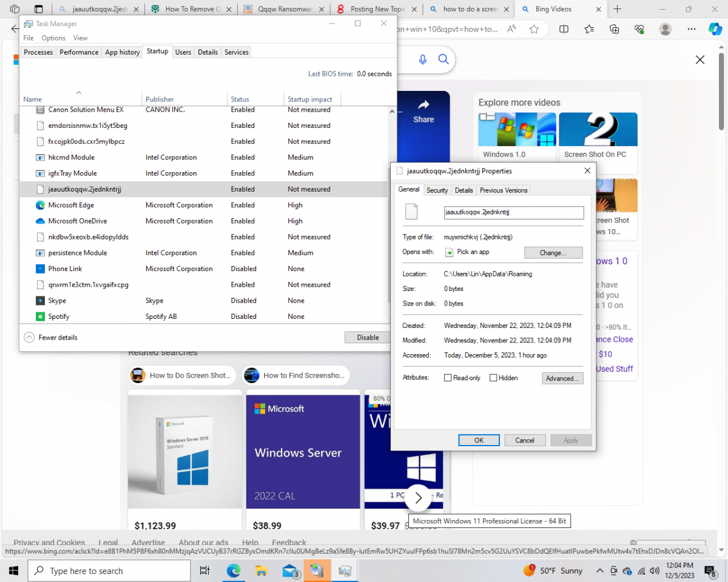The height and width of the screenshot is (582, 728).
Task: Click the Phone Link startup icon
Action: (x=40, y=269)
